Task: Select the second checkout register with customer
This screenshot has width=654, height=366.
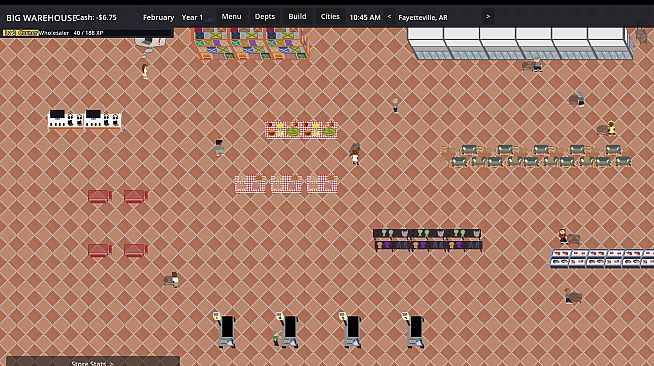Action: pyautogui.click(x=288, y=330)
